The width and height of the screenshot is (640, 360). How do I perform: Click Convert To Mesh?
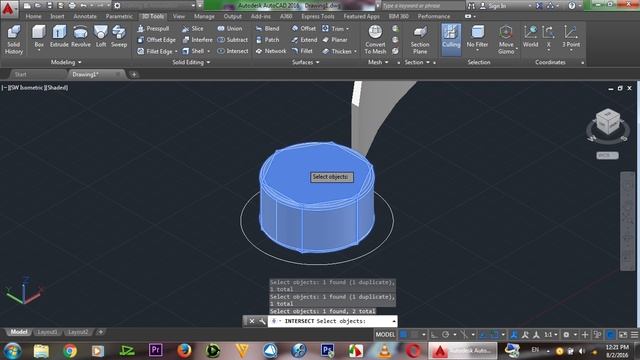375,40
